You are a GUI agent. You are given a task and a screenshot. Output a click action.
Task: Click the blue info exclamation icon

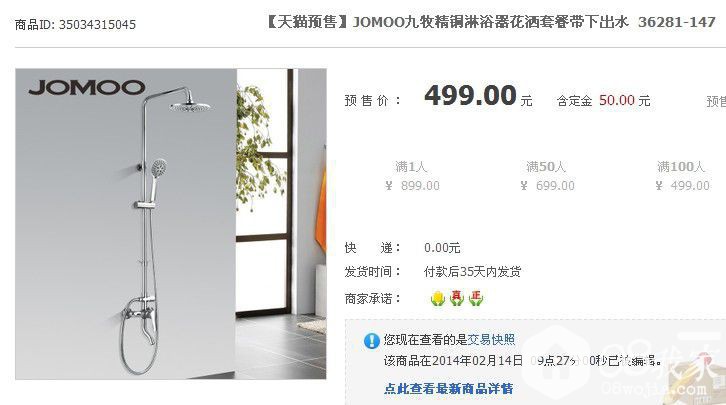point(372,341)
